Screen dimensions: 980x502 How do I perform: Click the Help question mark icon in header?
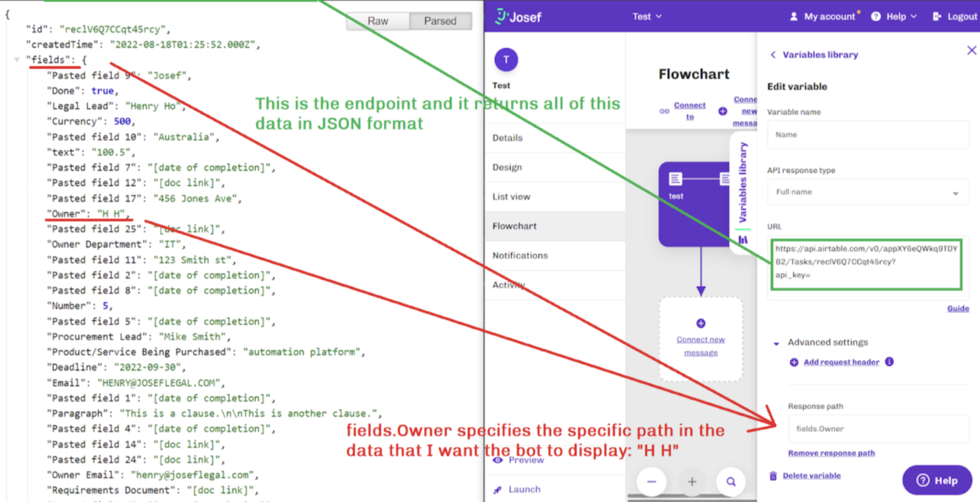click(x=876, y=16)
